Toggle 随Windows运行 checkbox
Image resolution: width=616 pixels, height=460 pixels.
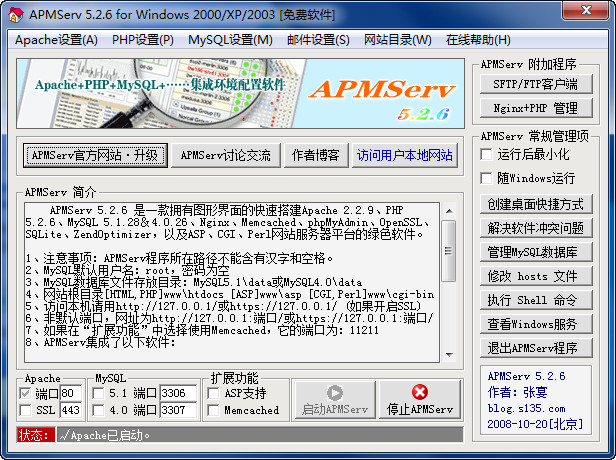[x=488, y=178]
